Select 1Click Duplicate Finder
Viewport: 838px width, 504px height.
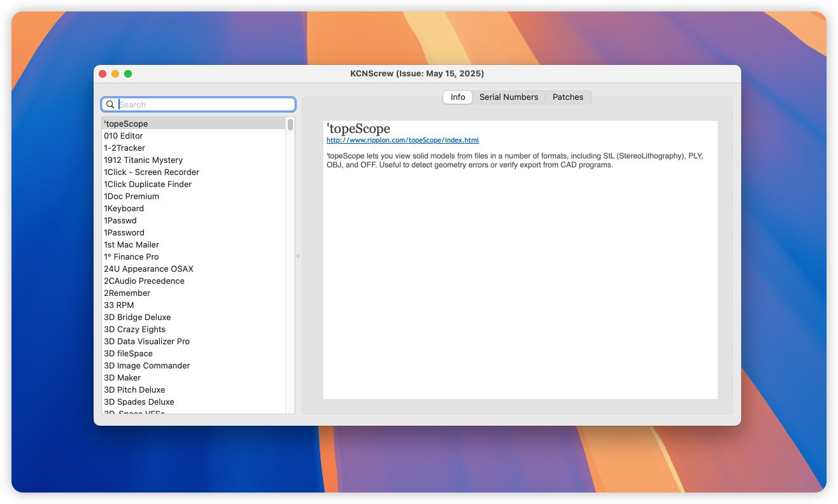194,184
